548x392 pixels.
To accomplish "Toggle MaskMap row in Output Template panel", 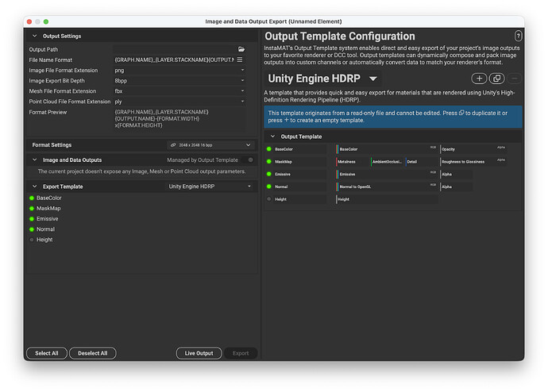I will pos(268,162).
